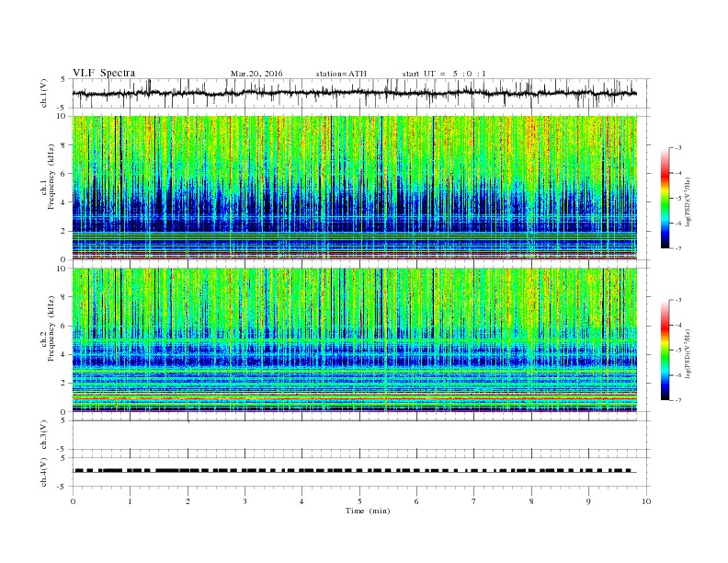Screen dimensions: 728x563
Task: Click the ch.4 dashed black signal trace
Action: pyautogui.click(x=355, y=471)
